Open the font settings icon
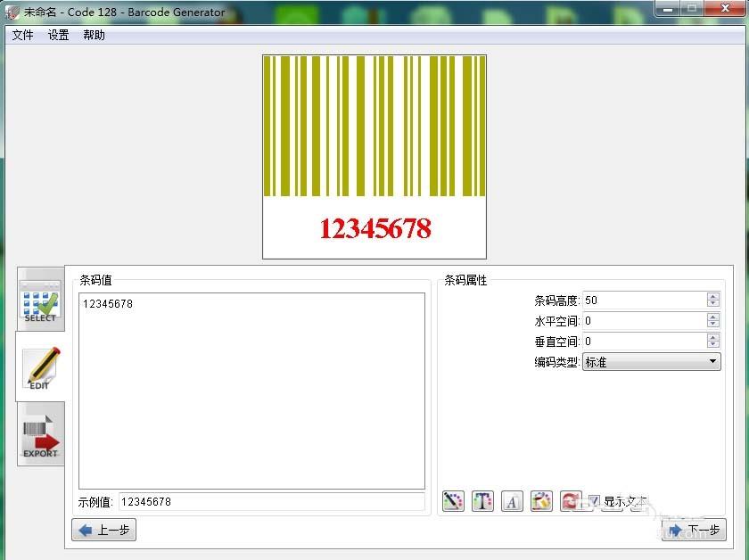This screenshot has height=560, width=749. (512, 501)
